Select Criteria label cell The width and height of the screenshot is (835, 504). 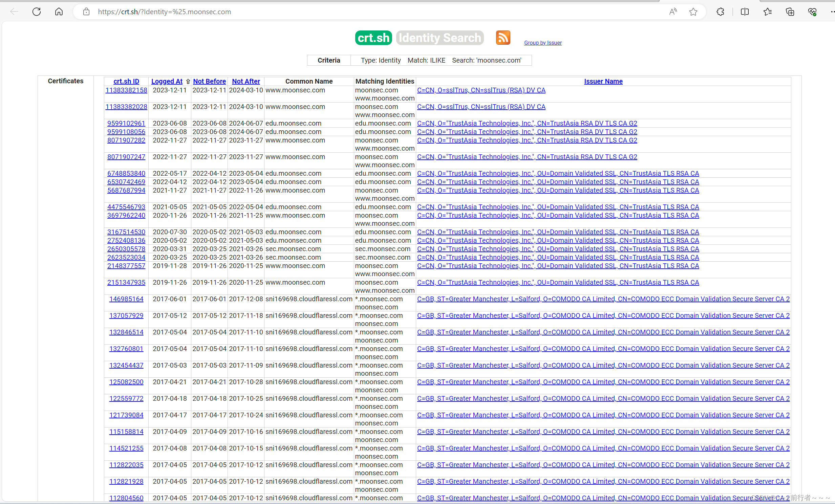pos(329,60)
